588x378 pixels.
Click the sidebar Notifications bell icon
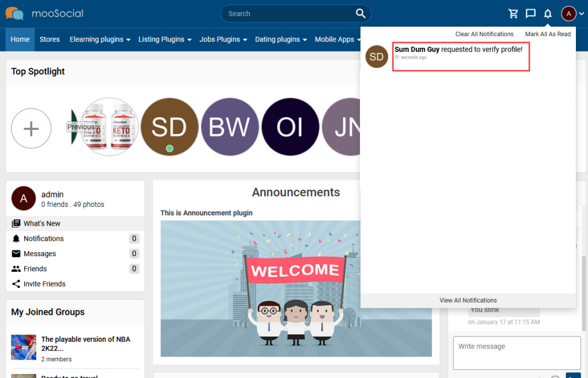pyautogui.click(x=16, y=238)
